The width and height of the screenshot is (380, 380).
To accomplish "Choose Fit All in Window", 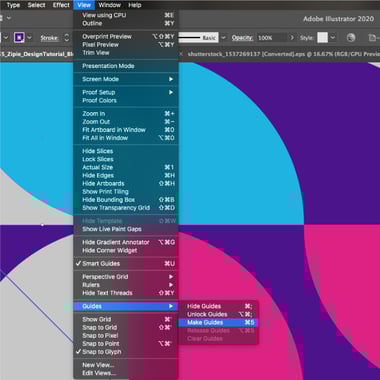I will 126,138.
